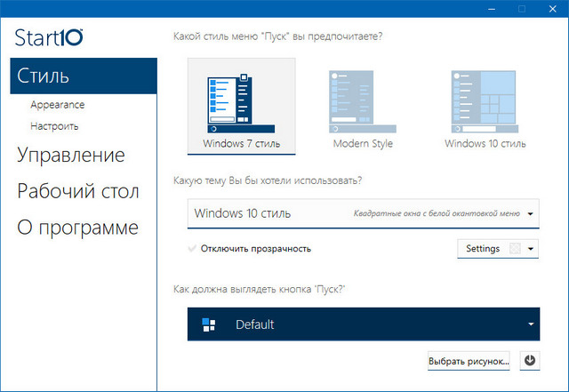569x392 pixels.
Task: Close the Start10 window
Action: pos(552,9)
